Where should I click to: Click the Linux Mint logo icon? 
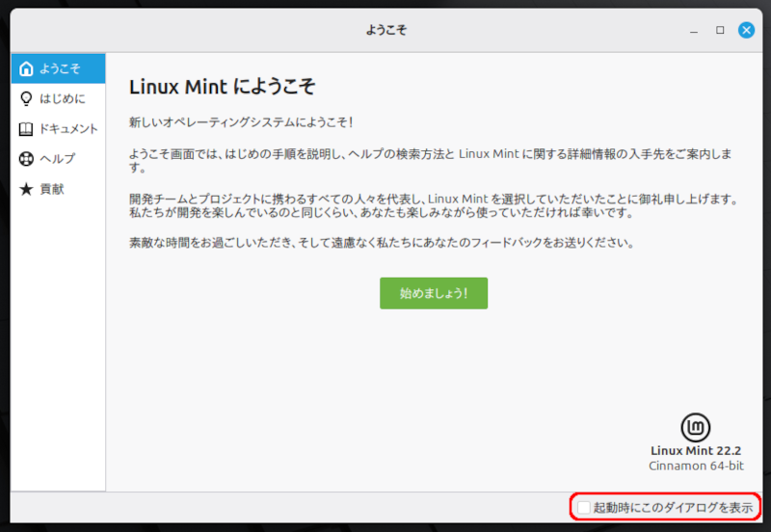tap(695, 427)
